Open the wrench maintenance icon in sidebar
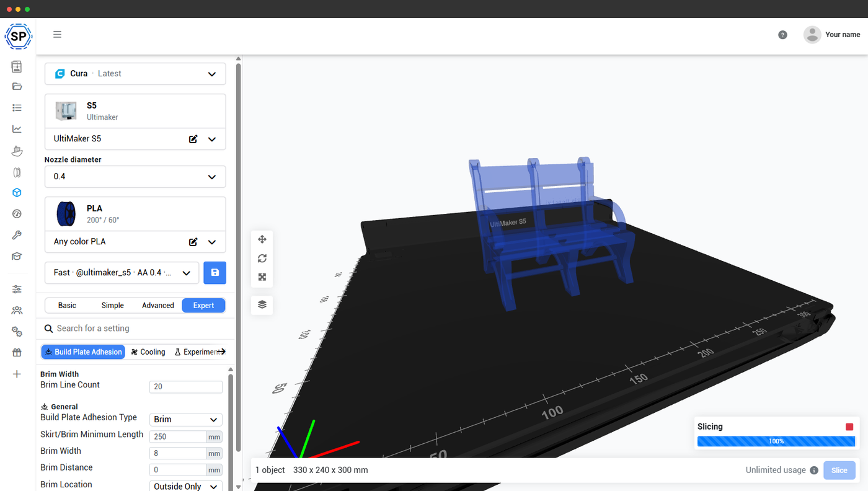 coord(17,235)
